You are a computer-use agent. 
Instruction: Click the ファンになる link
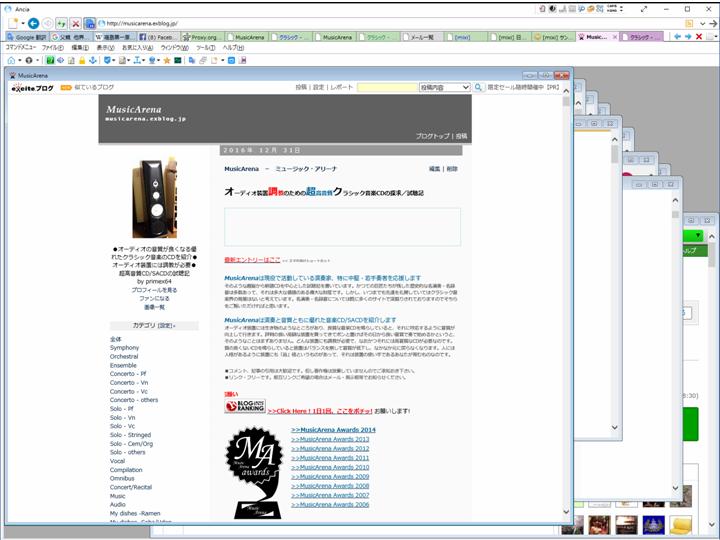point(154,298)
